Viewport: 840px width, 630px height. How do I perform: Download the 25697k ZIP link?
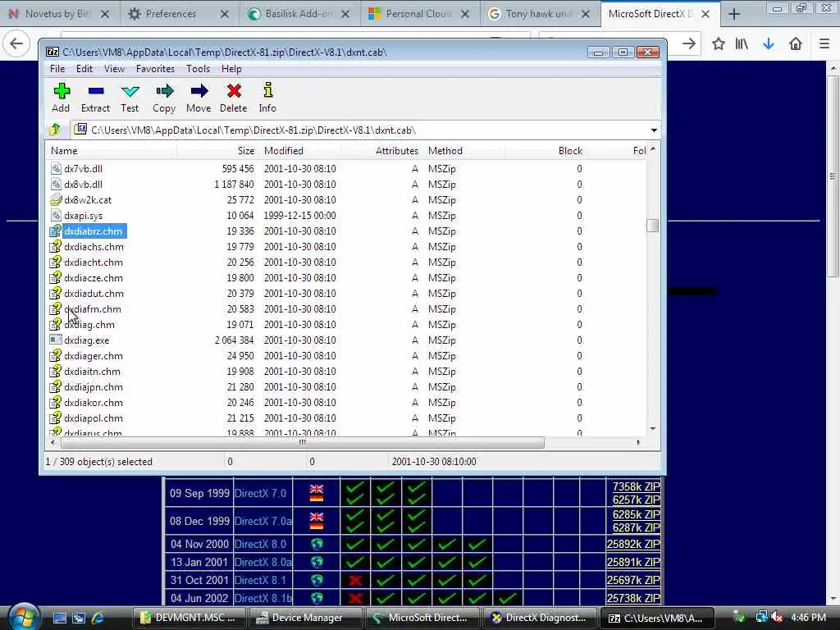coord(633,580)
